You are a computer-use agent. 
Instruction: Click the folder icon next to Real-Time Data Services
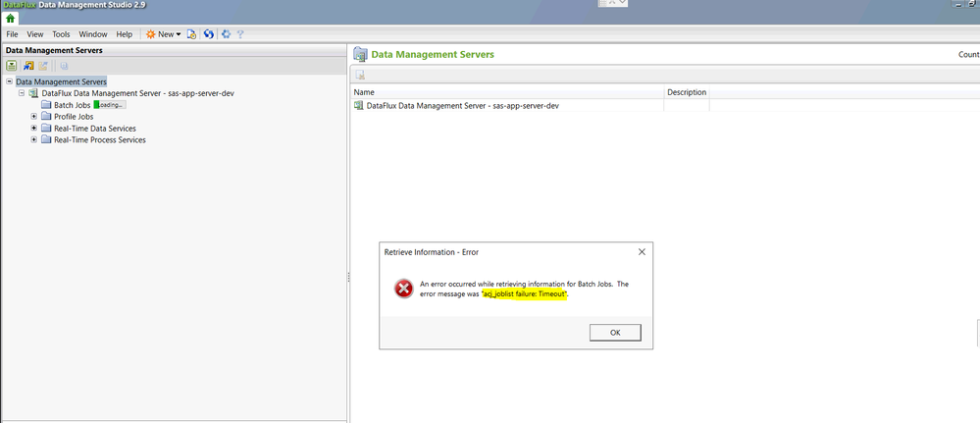coord(46,129)
